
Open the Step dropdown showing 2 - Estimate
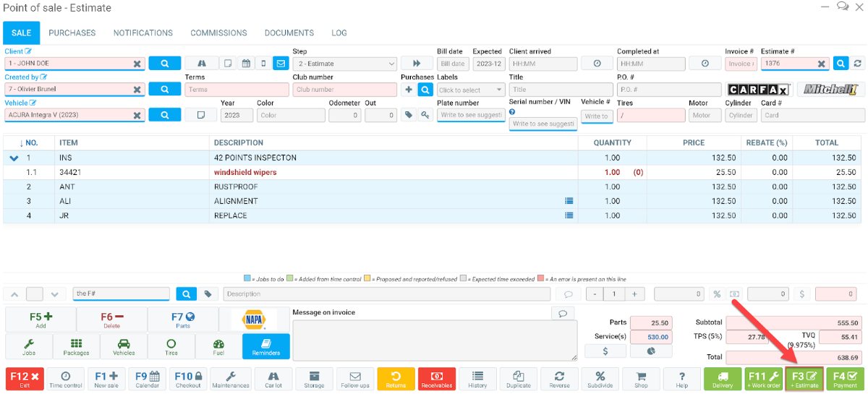point(345,64)
